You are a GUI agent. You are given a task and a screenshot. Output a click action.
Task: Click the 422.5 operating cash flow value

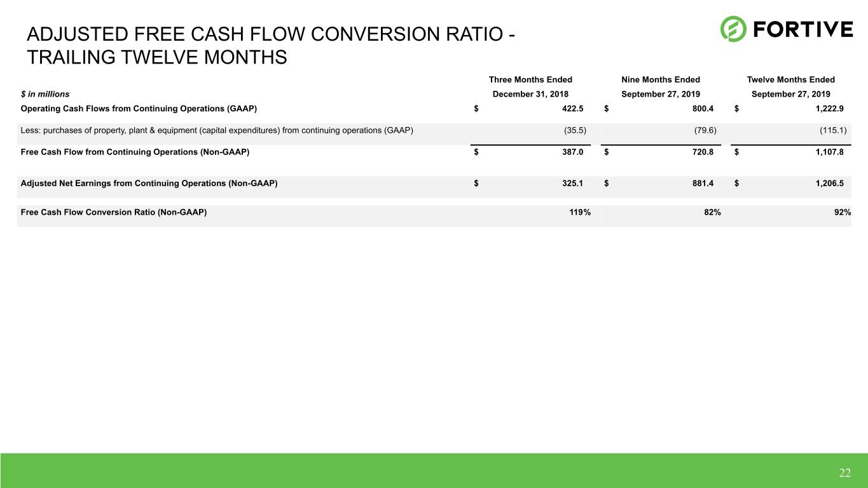[572, 108]
